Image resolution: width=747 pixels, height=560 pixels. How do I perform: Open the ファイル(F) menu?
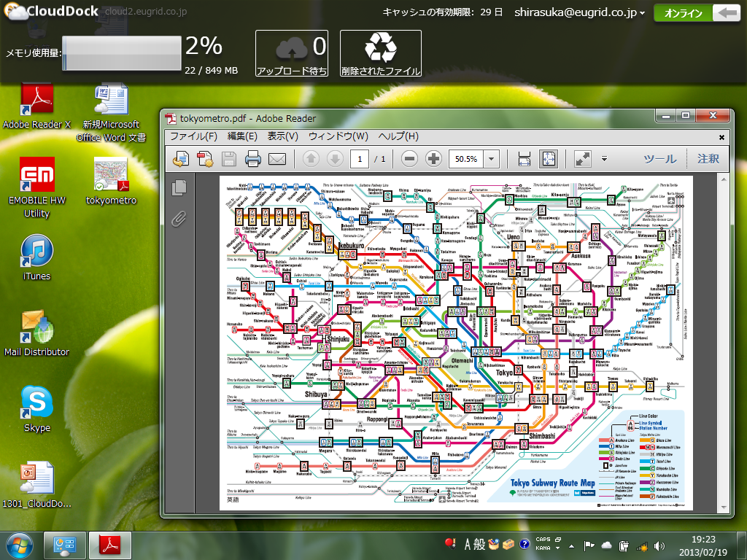coord(193,136)
